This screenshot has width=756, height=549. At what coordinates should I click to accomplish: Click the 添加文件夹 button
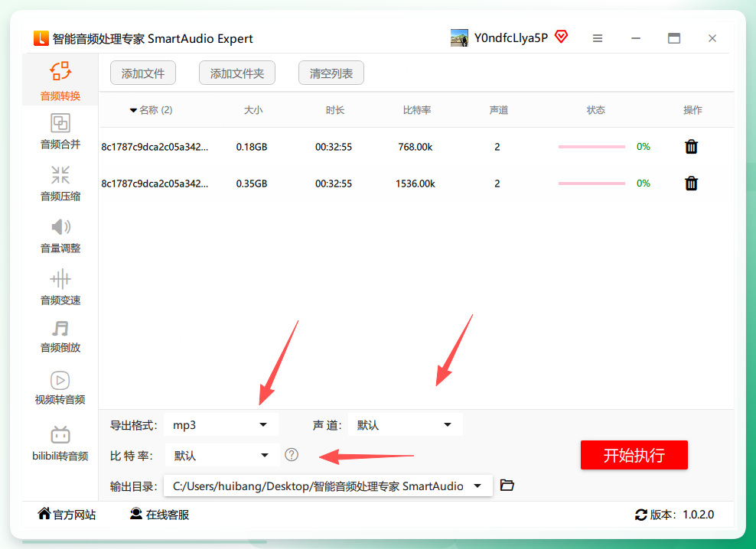click(236, 73)
